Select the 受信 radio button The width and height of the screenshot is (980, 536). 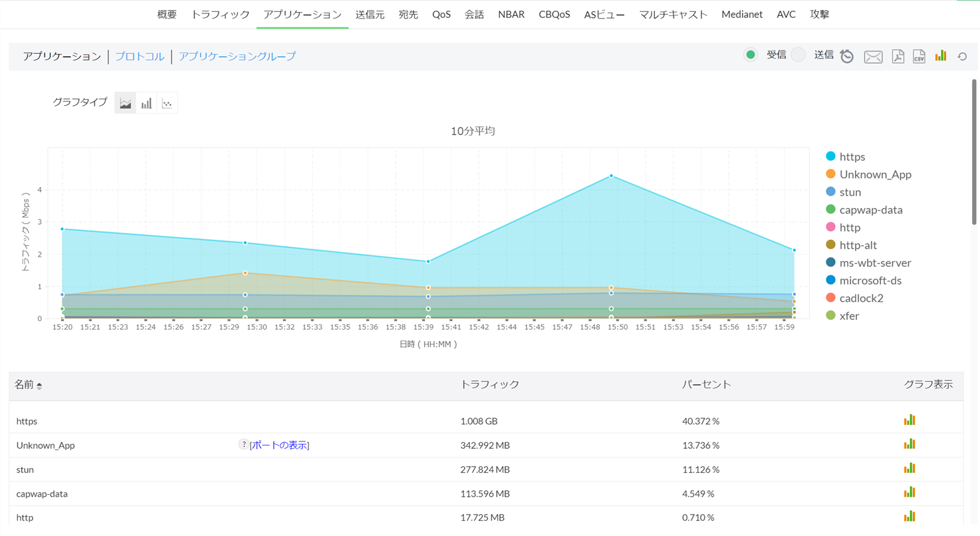(751, 55)
